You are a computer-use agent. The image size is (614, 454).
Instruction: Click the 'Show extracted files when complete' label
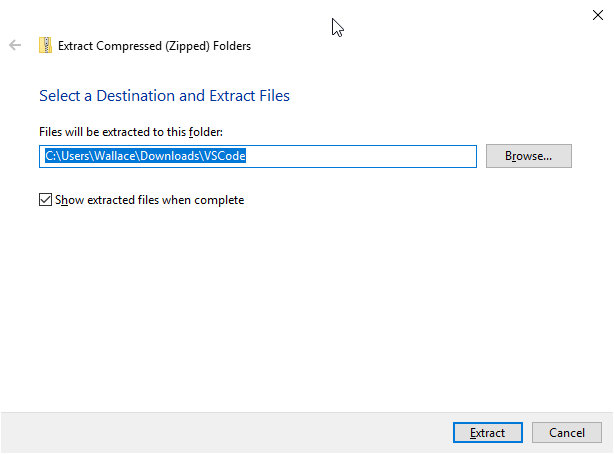click(x=150, y=200)
